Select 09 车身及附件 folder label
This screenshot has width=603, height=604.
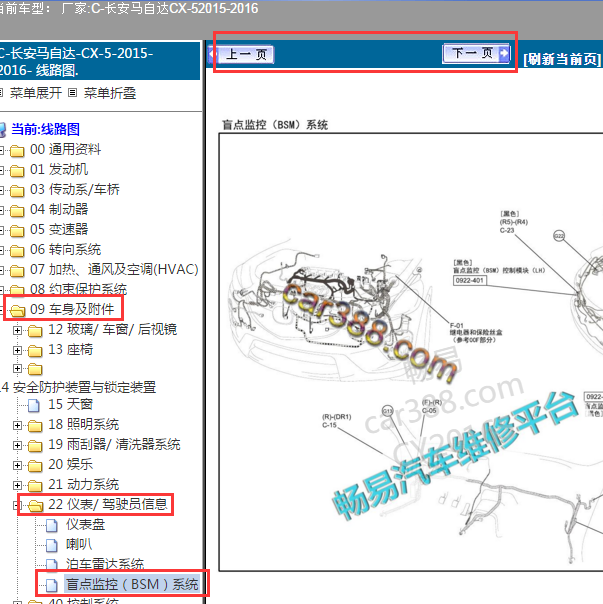point(72,309)
